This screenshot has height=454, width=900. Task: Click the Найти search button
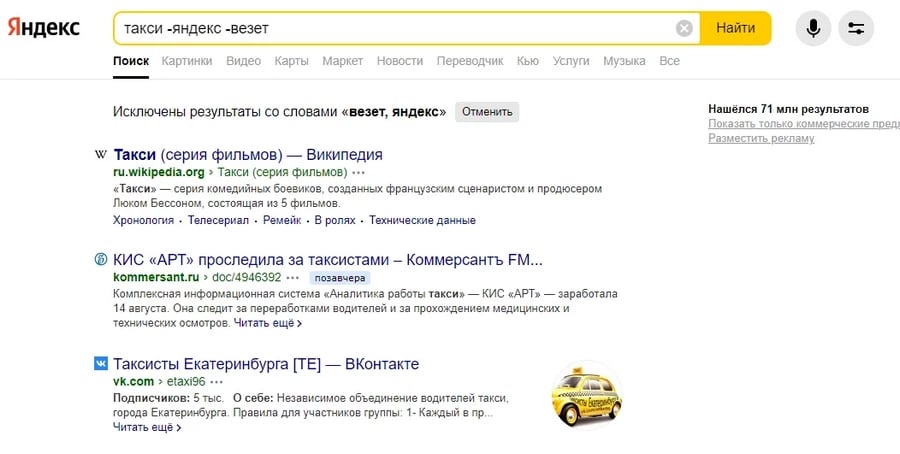(735, 28)
